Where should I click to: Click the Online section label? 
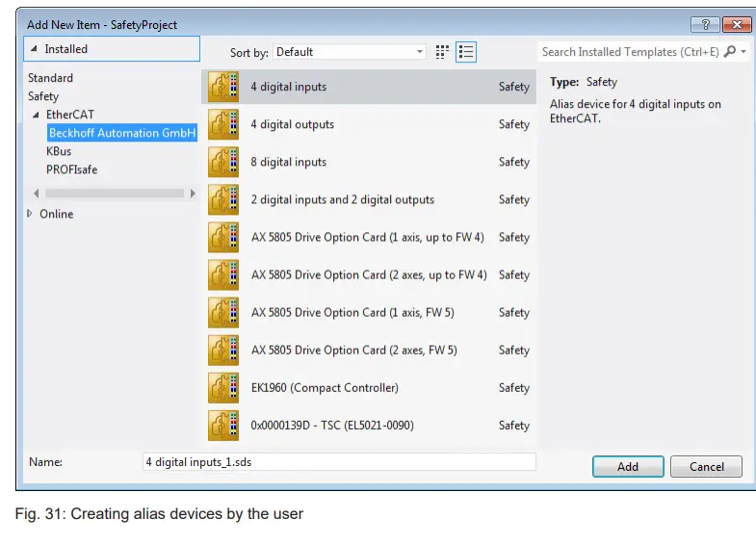pyautogui.click(x=57, y=214)
